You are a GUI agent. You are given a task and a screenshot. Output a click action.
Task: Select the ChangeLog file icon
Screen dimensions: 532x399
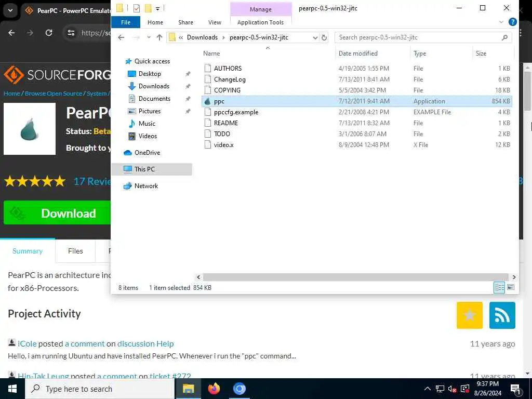pyautogui.click(x=208, y=79)
